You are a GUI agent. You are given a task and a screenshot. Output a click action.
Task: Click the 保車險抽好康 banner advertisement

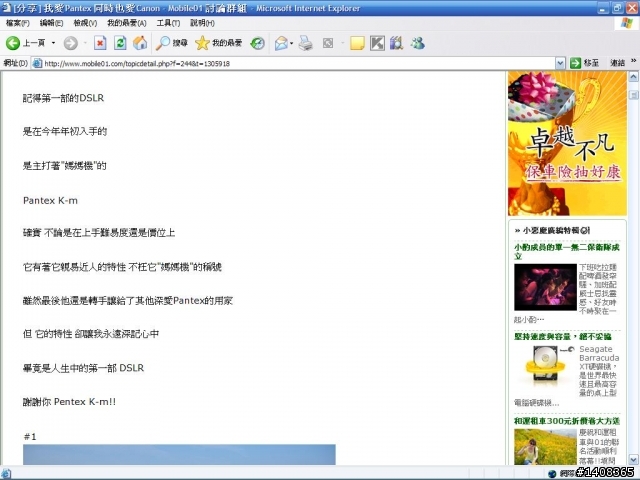coord(567,144)
